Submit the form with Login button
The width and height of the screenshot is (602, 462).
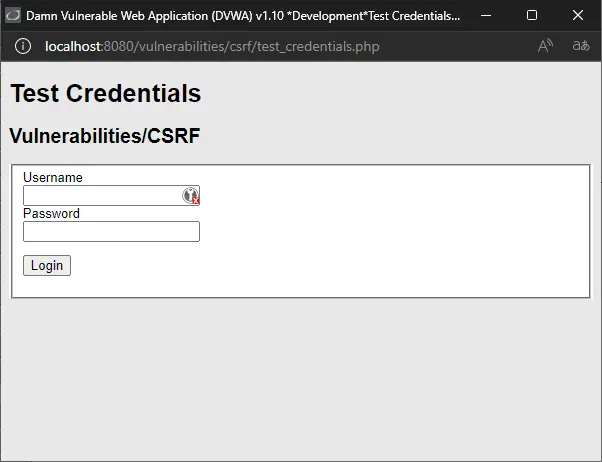tap(47, 265)
